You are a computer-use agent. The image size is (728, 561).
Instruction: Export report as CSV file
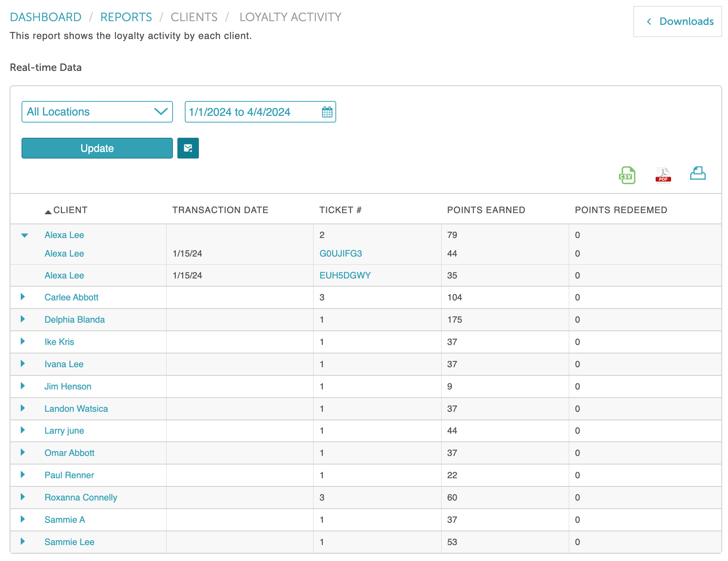click(x=627, y=175)
